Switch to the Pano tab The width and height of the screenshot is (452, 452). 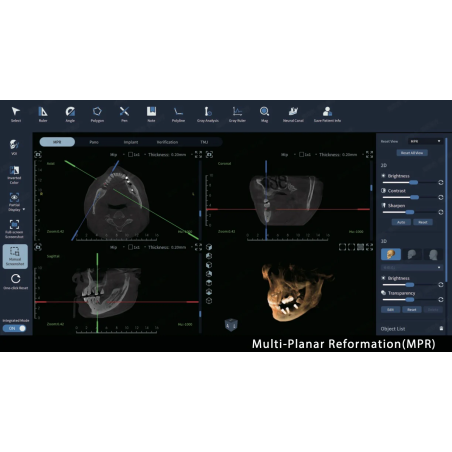(94, 142)
